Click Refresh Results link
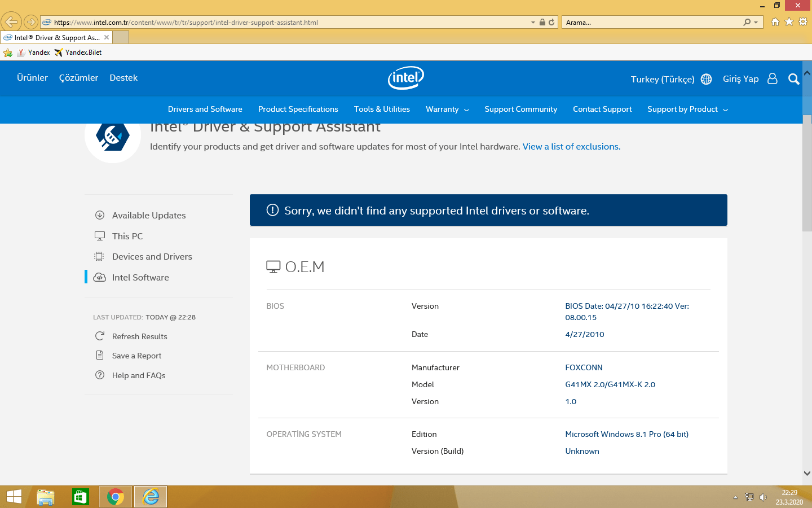 pyautogui.click(x=140, y=336)
